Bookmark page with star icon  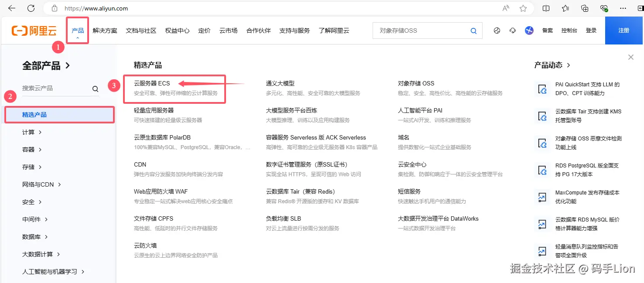[523, 8]
